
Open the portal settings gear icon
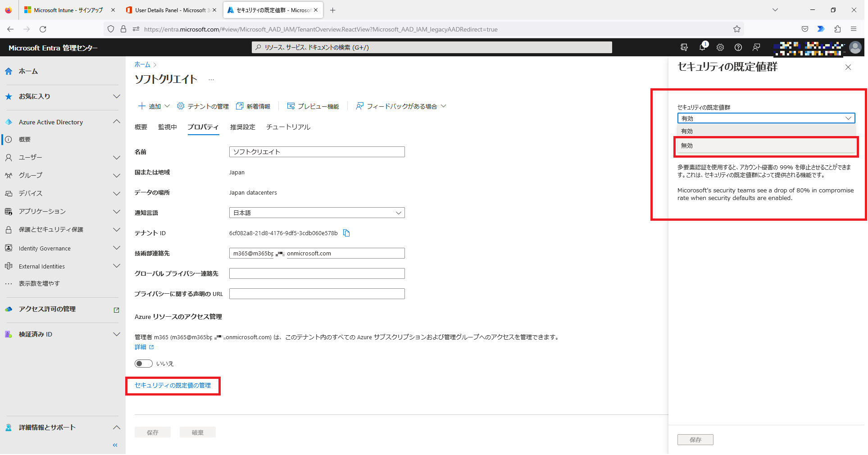pyautogui.click(x=720, y=47)
